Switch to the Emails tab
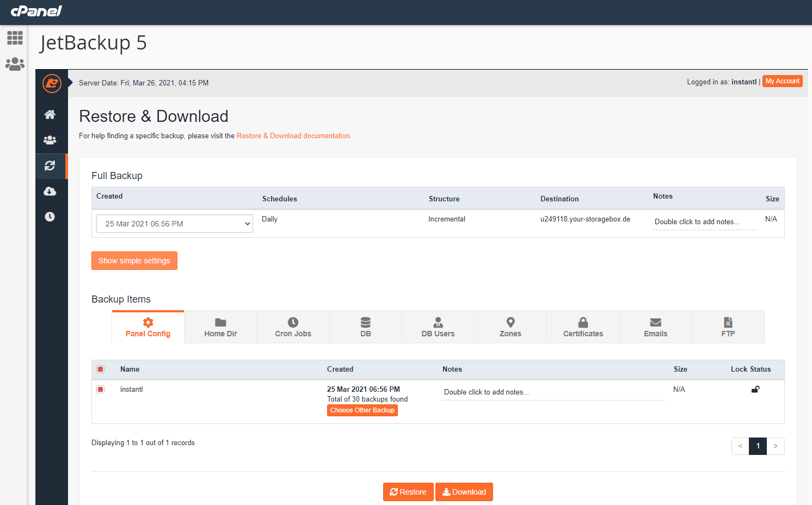Image resolution: width=812 pixels, height=505 pixels. click(x=656, y=327)
